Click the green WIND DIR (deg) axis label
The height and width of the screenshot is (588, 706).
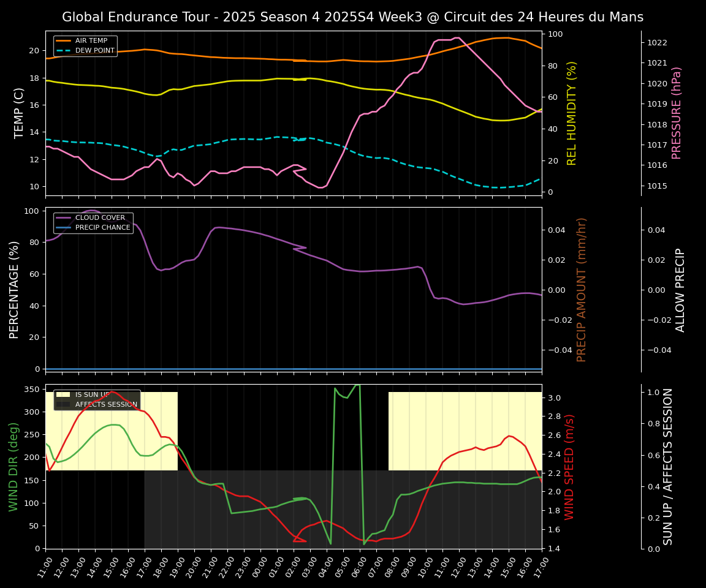13,467
